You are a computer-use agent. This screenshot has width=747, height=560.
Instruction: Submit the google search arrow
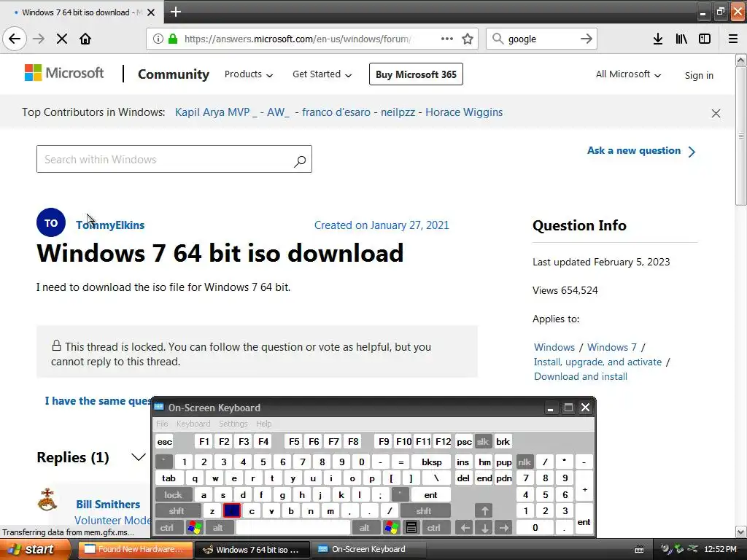point(587,39)
